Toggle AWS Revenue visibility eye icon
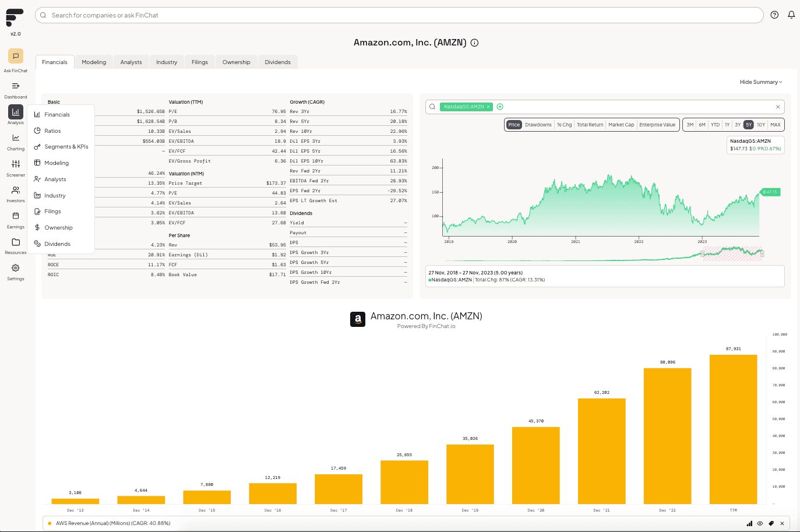Screen dimensions: 800x532 760,523
